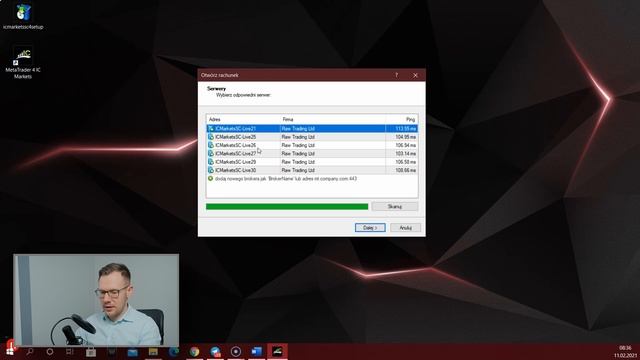640x360 pixels.
Task: Click the Skanuj button
Action: pos(395,207)
